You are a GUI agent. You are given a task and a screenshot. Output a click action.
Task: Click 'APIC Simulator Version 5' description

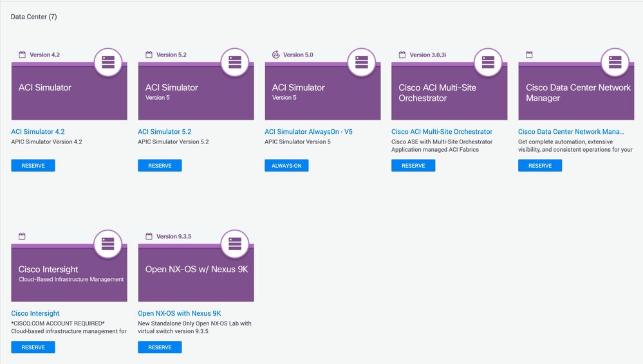point(297,142)
